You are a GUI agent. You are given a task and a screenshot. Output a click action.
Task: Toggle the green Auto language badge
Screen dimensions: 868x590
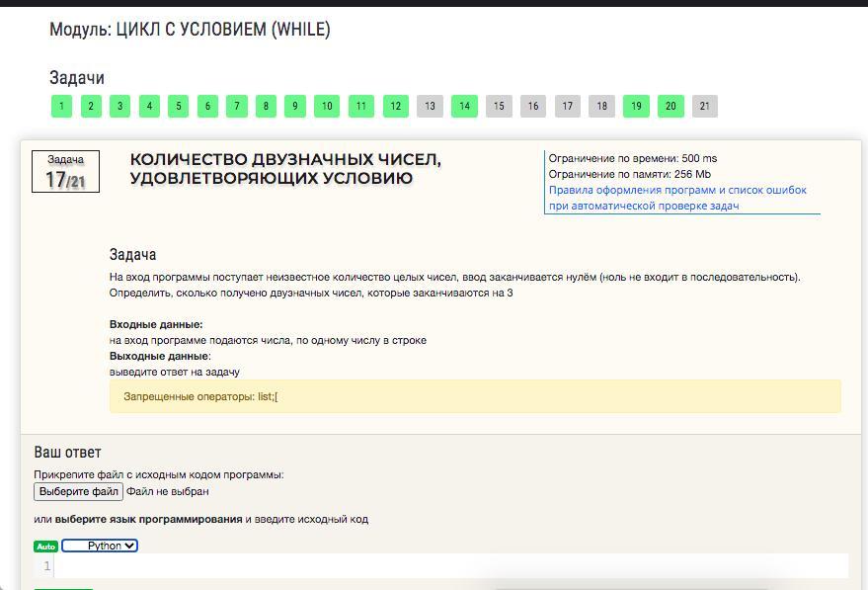[45, 547]
